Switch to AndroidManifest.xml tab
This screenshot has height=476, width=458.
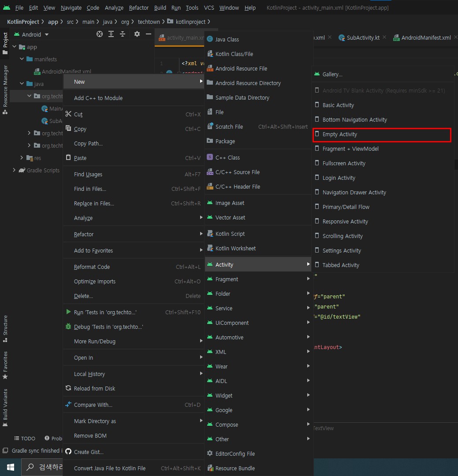coord(426,37)
